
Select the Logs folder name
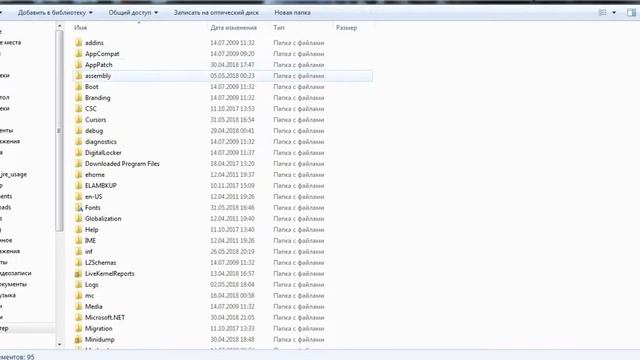point(91,285)
